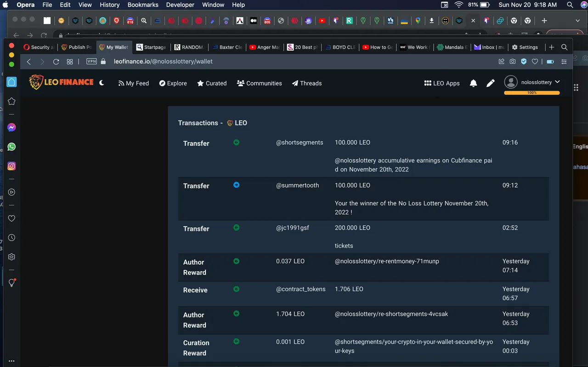
Task: Switch to the Inbox mail tab
Action: (490, 47)
